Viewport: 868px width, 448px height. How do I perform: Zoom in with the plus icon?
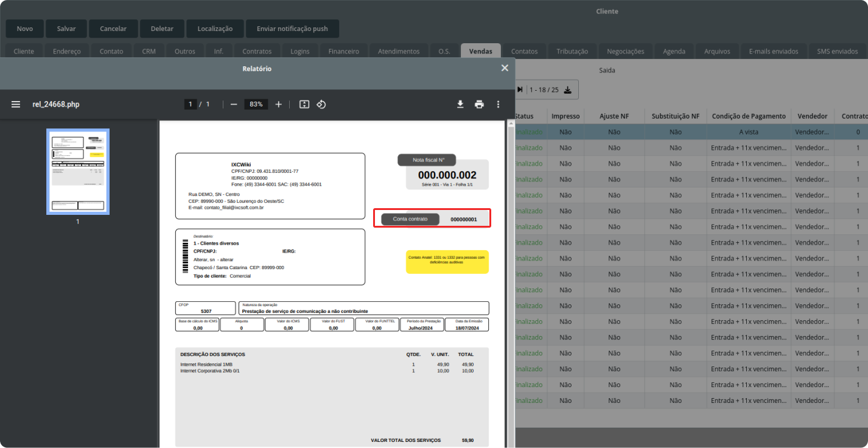point(278,104)
